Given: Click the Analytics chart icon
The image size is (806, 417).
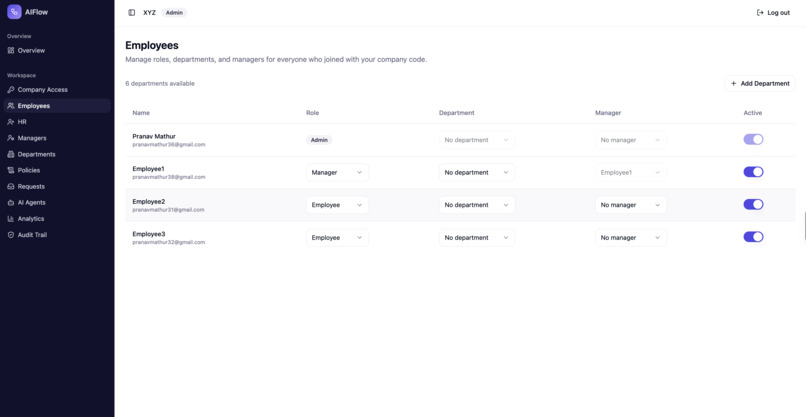Looking at the screenshot, I should coord(11,219).
